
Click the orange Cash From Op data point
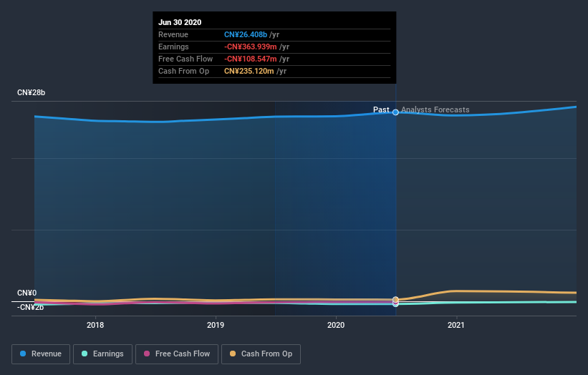(395, 299)
